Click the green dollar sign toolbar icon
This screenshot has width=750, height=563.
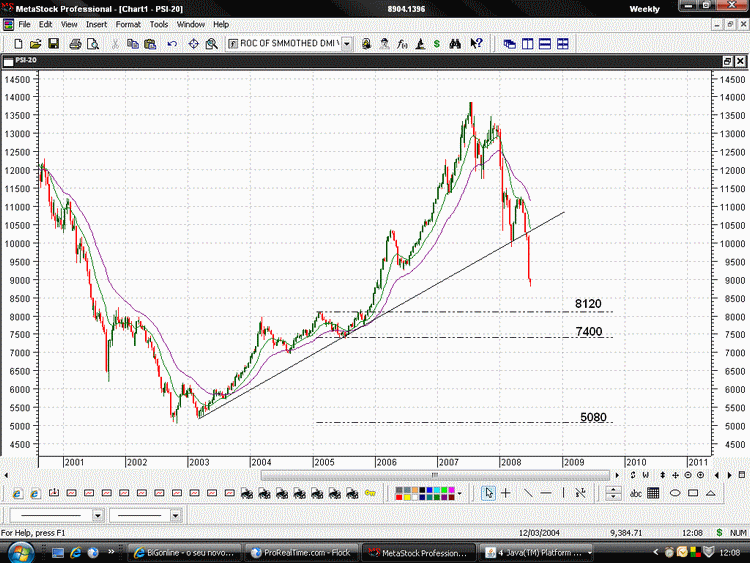(437, 44)
